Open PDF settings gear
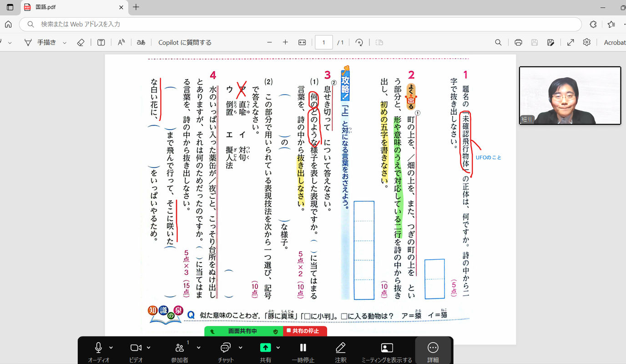626x364 pixels. 587,42
